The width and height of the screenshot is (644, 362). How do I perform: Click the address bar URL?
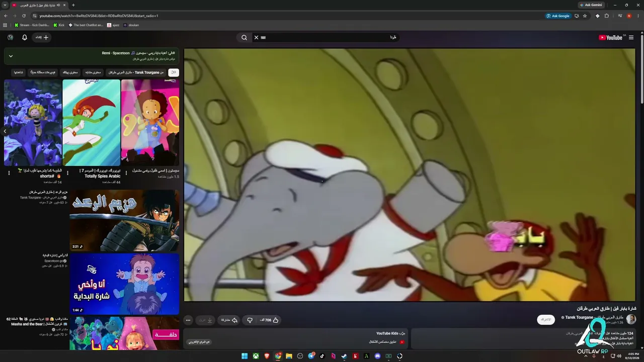[99, 16]
